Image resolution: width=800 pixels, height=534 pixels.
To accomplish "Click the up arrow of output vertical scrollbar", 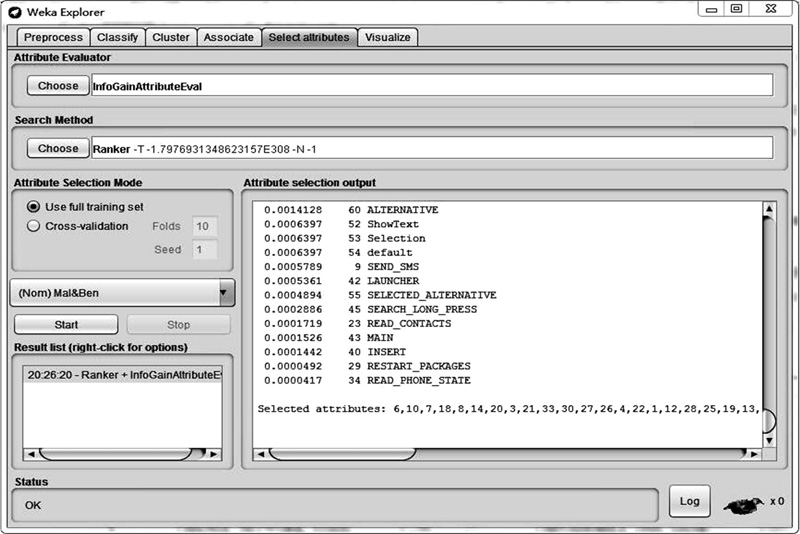I will tap(769, 209).
